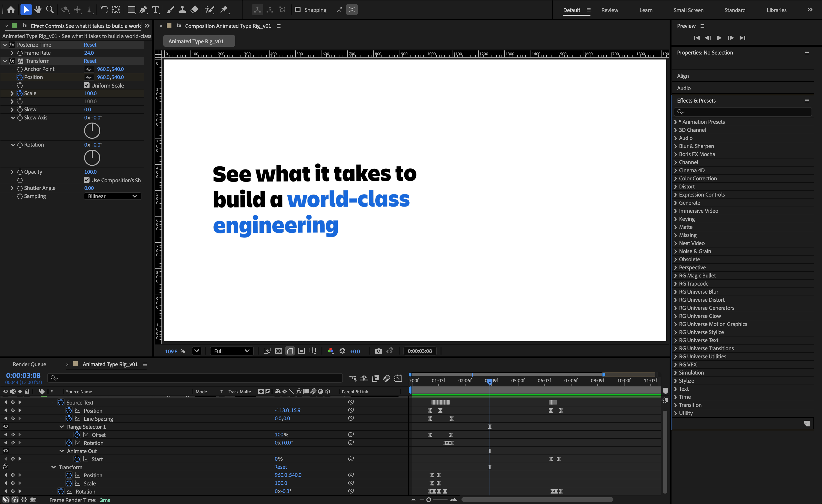Viewport: 822px width, 504px height.
Task: Toggle transparency grid in viewer
Action: (279, 351)
